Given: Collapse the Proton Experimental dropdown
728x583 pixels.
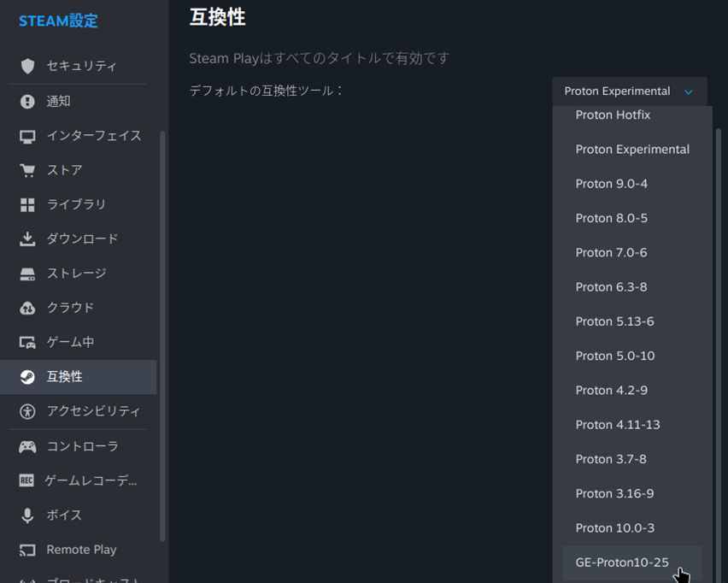Looking at the screenshot, I should pyautogui.click(x=630, y=91).
